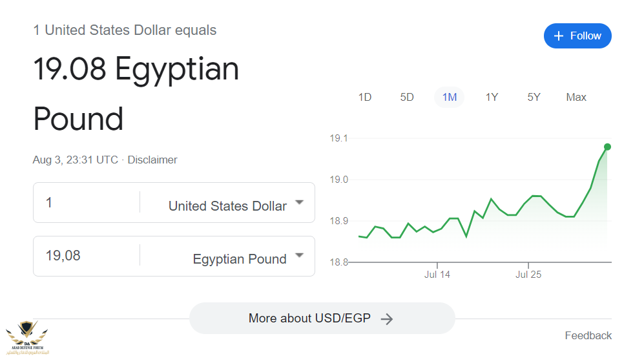
Task: Expand the United States Dollar currency dropdown
Action: [299, 203]
